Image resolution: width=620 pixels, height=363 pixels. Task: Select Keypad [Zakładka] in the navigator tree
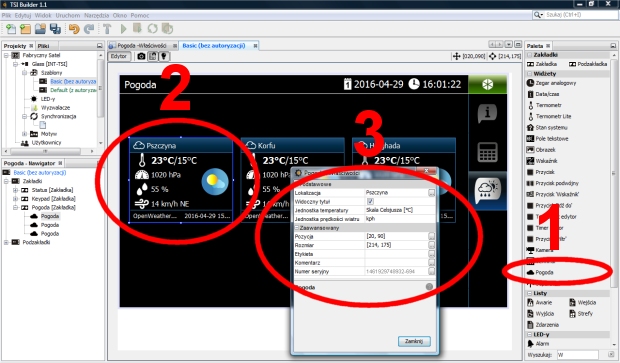click(x=53, y=199)
